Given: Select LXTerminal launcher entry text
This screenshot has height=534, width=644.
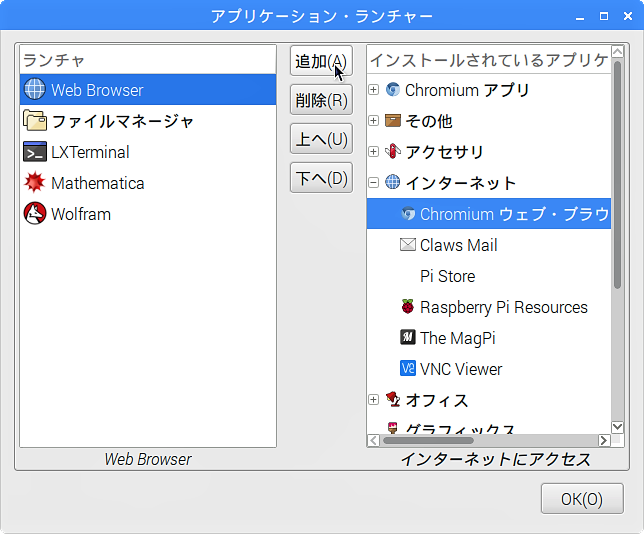Looking at the screenshot, I should click(x=90, y=152).
